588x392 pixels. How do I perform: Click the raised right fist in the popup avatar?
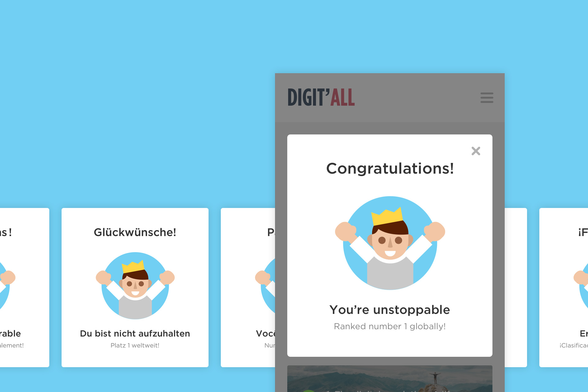434,231
